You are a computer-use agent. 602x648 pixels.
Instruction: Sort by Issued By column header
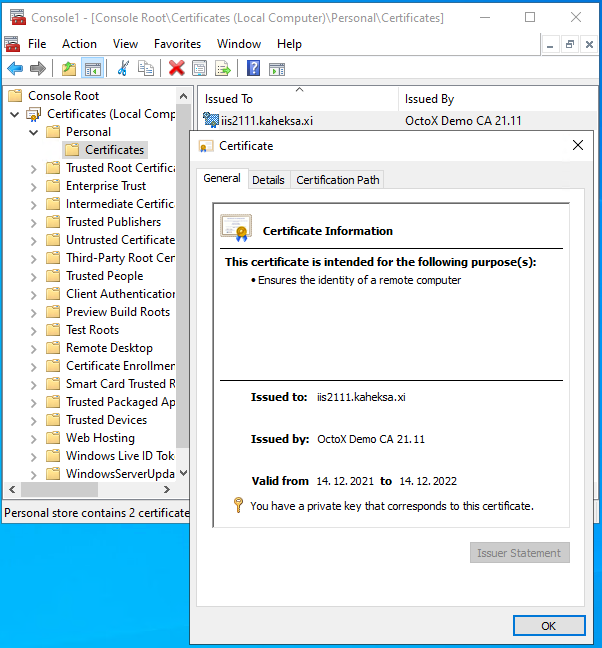498,99
